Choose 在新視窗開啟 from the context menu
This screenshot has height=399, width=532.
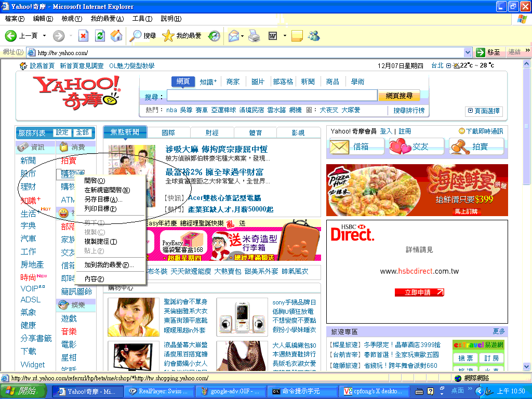click(107, 190)
